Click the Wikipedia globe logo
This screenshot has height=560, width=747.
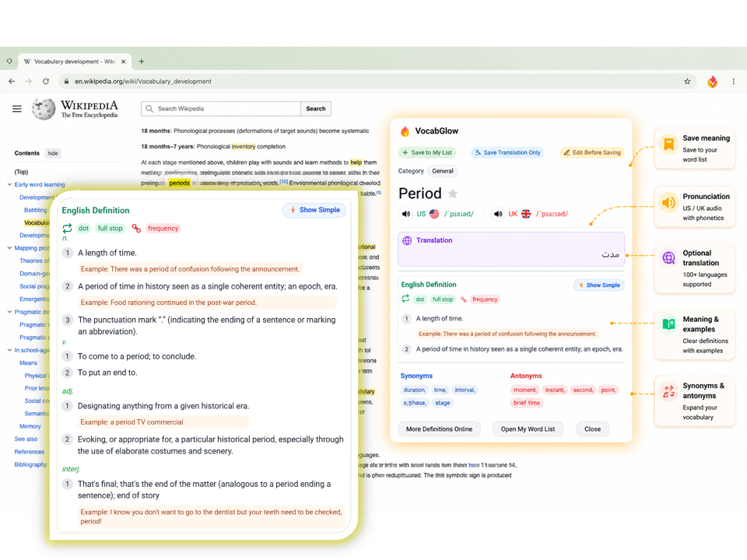click(44, 109)
